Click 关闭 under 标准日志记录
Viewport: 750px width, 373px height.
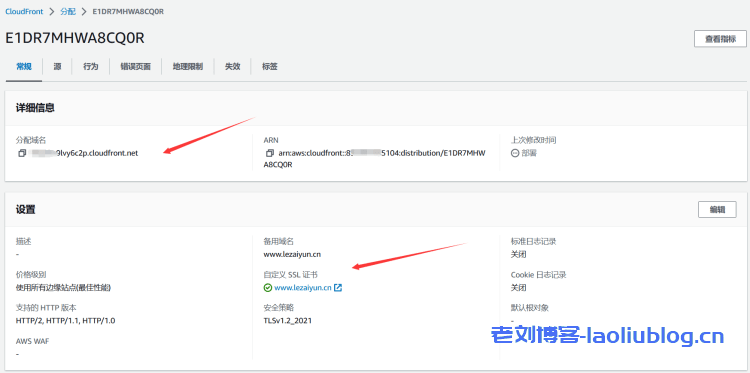pos(518,254)
